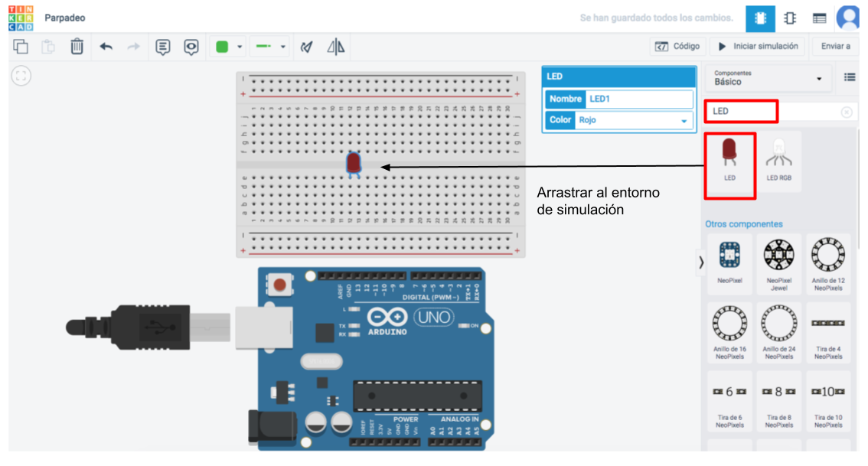Expand the LED Color dropdown

click(x=684, y=121)
